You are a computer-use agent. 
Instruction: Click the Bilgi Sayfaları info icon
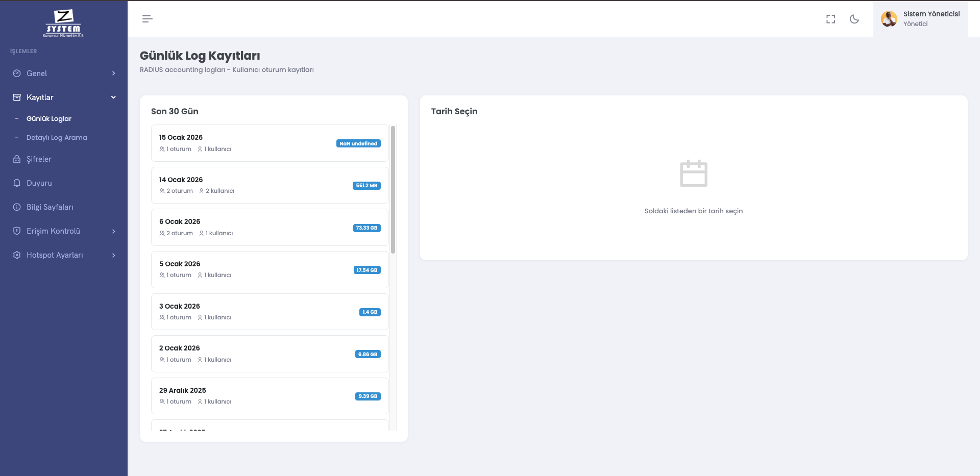tap(17, 207)
